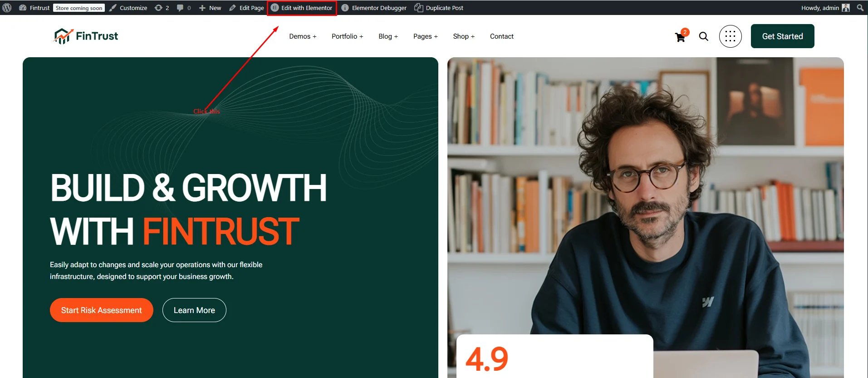
Task: Click the admin bar search icon
Action: click(860, 8)
